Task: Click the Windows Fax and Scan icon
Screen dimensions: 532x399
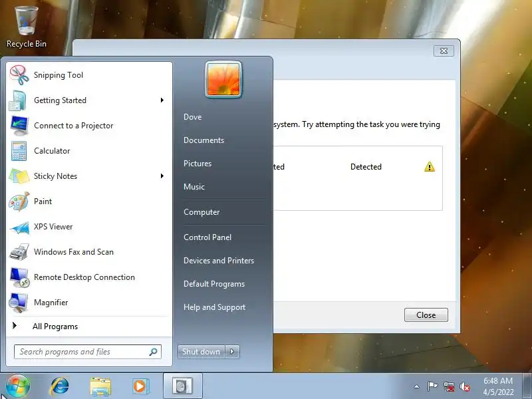Action: 19,252
